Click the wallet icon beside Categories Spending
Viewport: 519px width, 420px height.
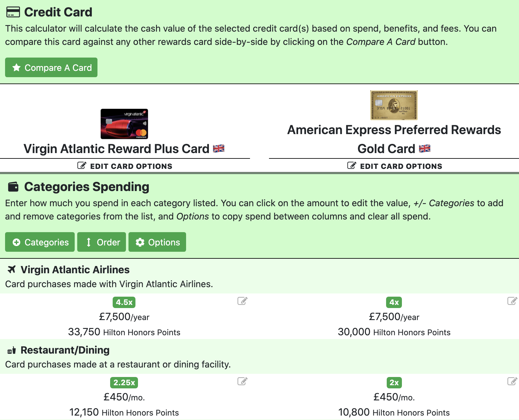click(x=13, y=187)
